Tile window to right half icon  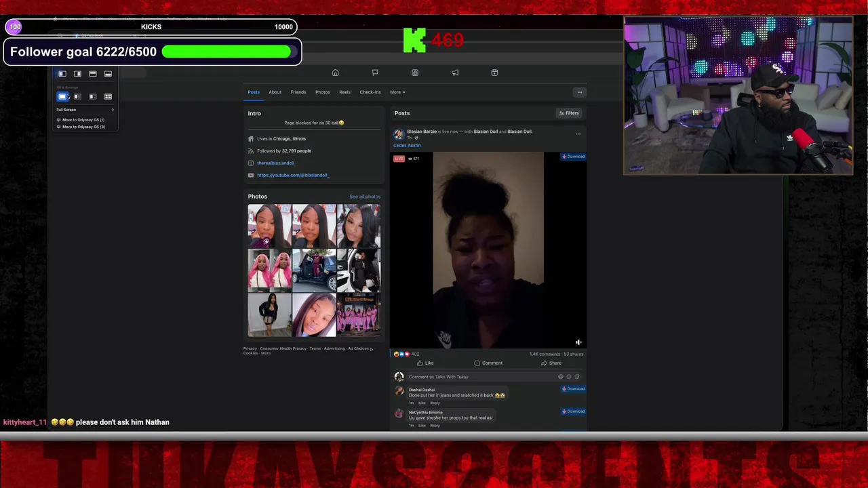[77, 74]
